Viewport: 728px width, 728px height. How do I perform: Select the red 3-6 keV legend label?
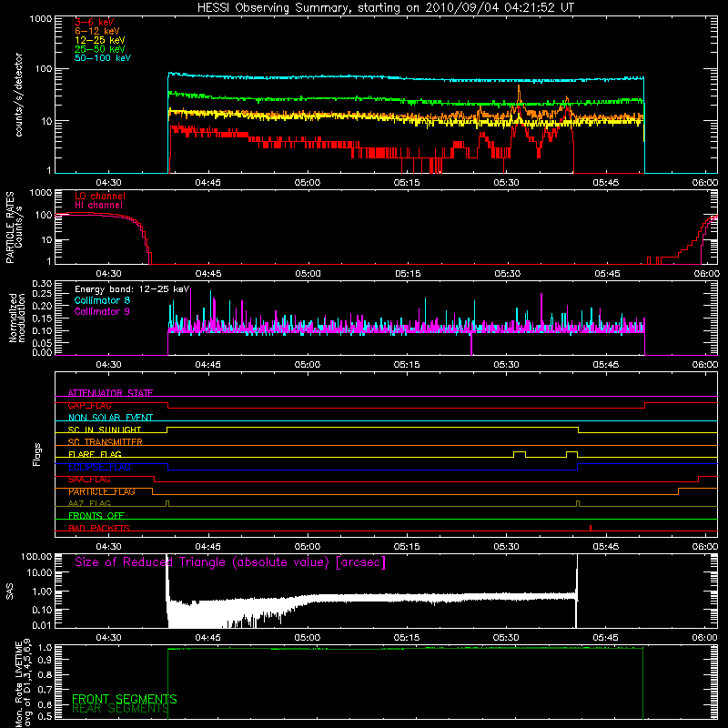point(94,22)
